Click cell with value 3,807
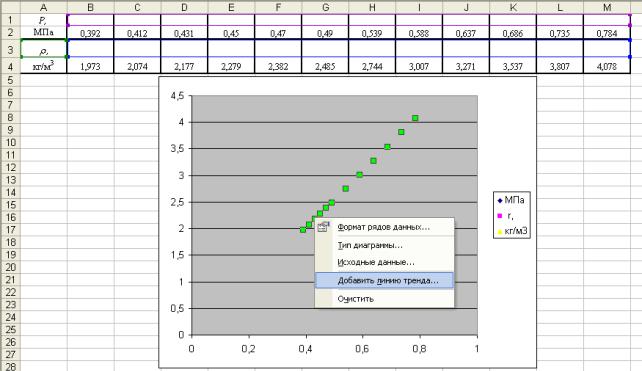This screenshot has width=642, height=371. (560, 66)
